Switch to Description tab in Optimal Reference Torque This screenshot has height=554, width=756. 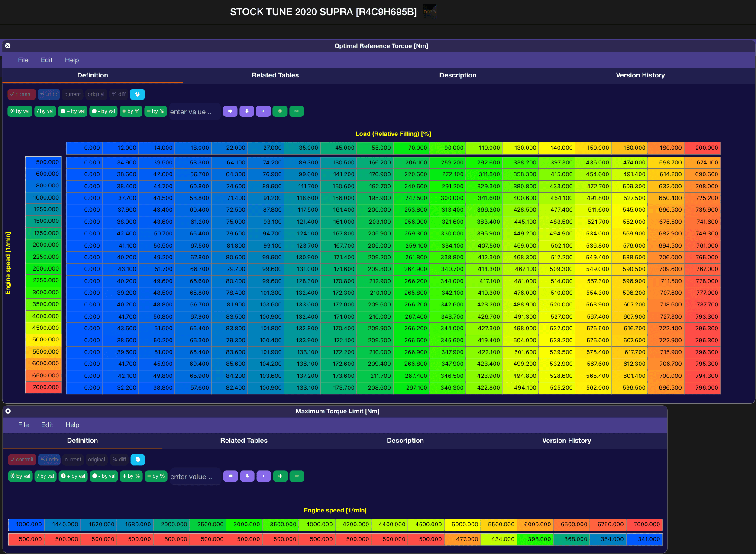click(458, 75)
